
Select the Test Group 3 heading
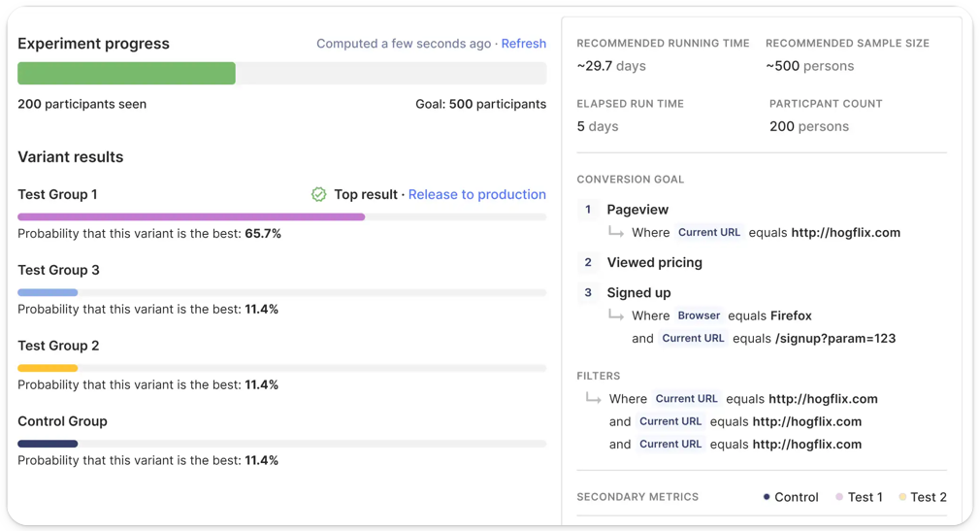pyautogui.click(x=58, y=270)
